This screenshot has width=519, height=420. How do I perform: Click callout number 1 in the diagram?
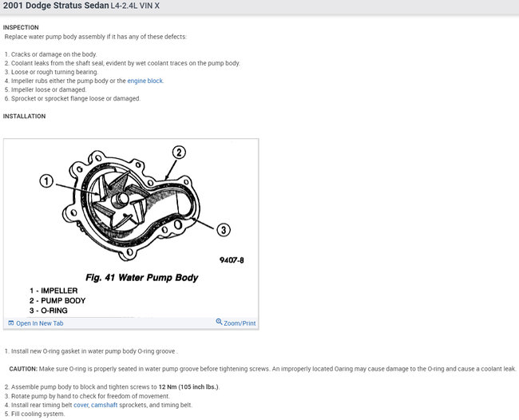[x=46, y=181]
